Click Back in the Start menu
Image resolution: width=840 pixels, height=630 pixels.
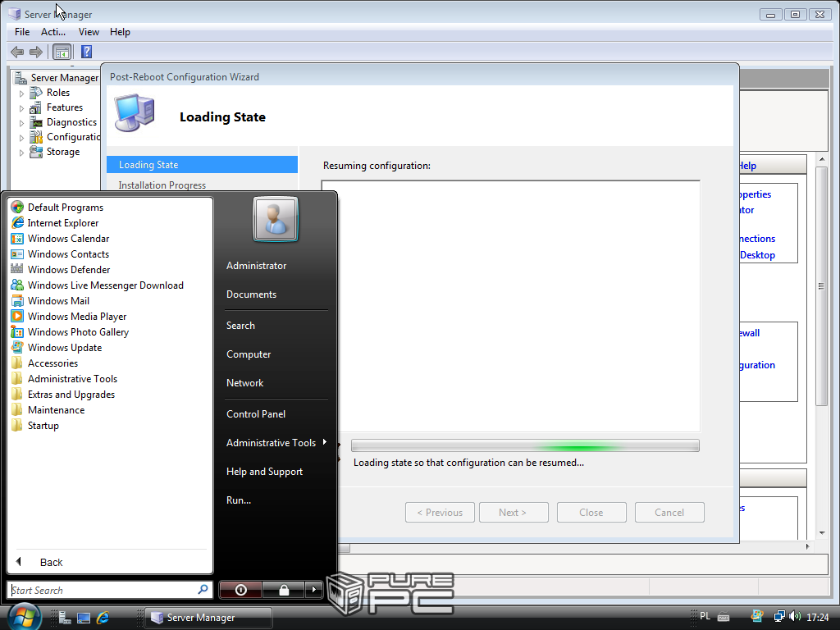pos(51,562)
